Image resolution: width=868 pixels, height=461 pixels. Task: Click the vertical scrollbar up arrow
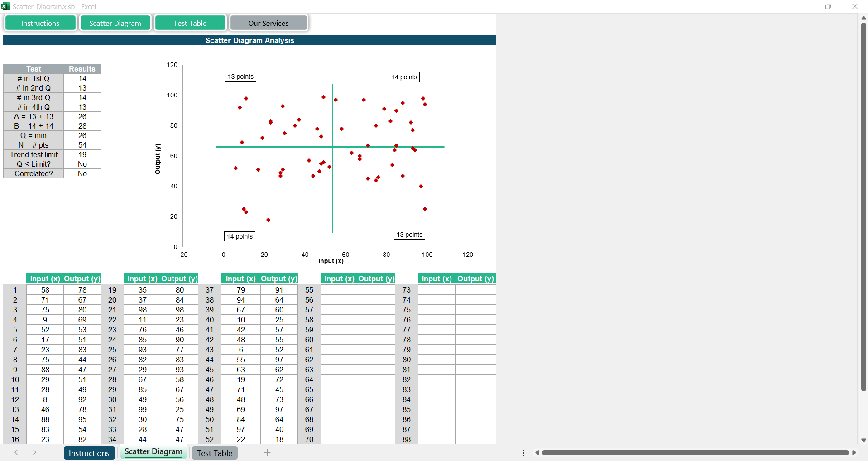click(x=863, y=18)
